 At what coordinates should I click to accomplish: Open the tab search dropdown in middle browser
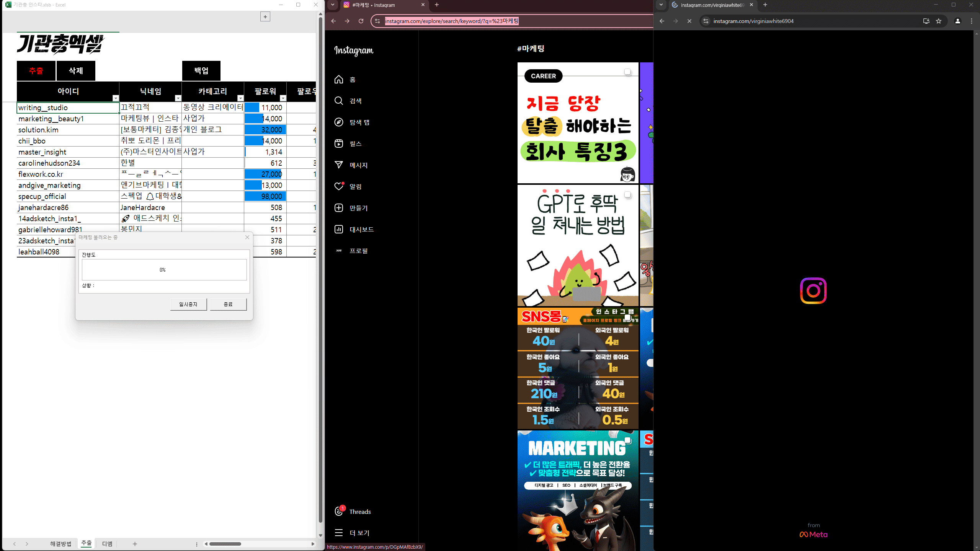(333, 5)
